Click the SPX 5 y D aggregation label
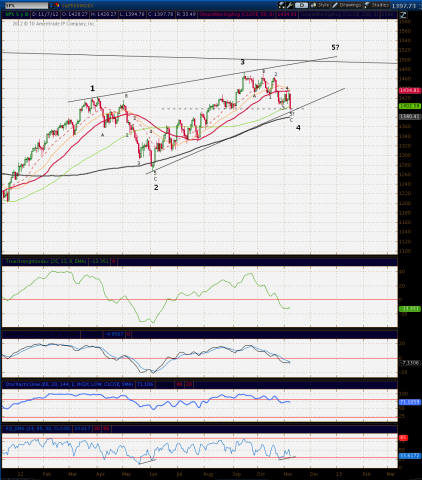422x480 pixels. tap(17, 15)
